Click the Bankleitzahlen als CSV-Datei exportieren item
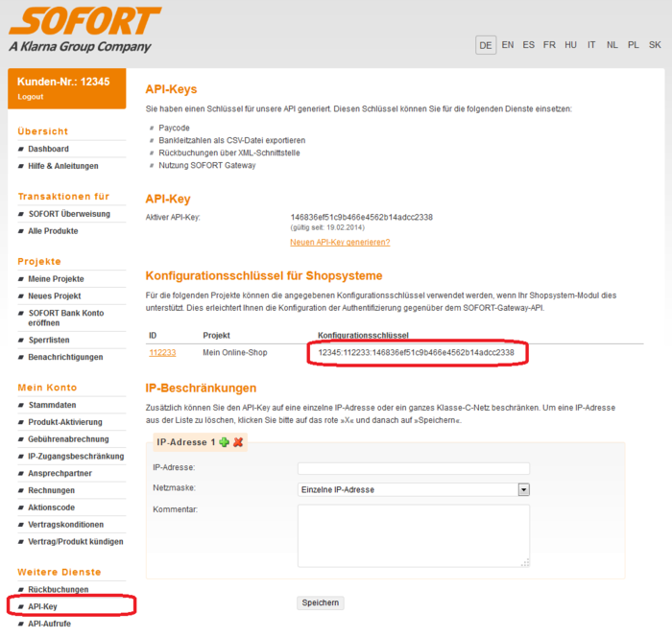This screenshot has height=637, width=672. click(x=232, y=140)
